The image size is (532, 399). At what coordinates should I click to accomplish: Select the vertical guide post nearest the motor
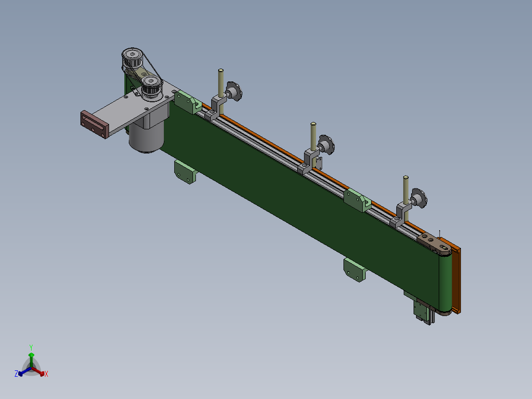coord(221,83)
